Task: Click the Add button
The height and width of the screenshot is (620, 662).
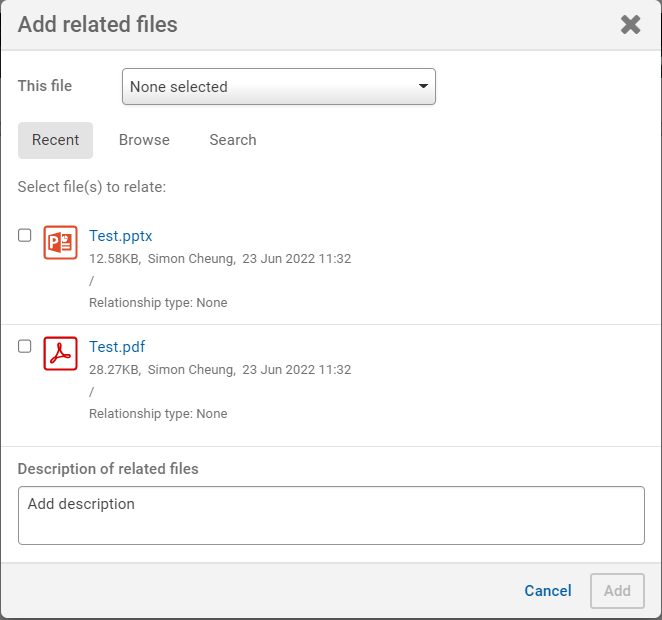Action: [x=617, y=591]
